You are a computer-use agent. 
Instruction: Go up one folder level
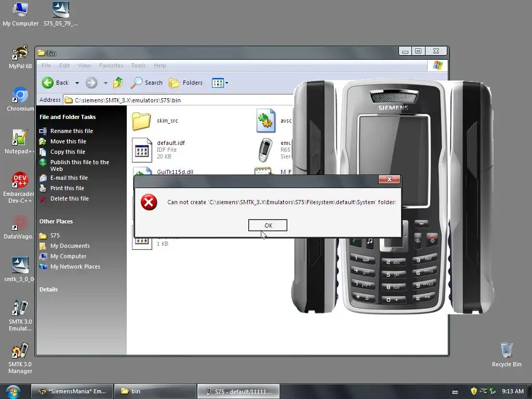pyautogui.click(x=118, y=83)
